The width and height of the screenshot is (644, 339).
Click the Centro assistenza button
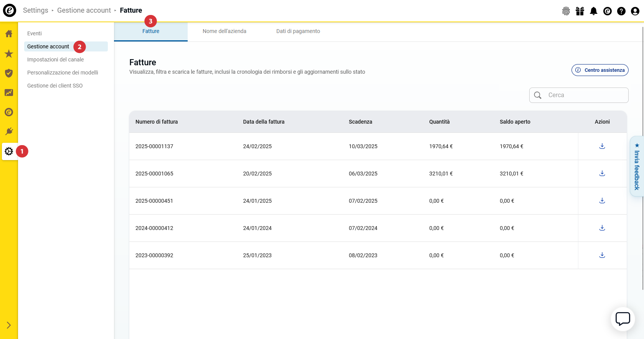[599, 70]
